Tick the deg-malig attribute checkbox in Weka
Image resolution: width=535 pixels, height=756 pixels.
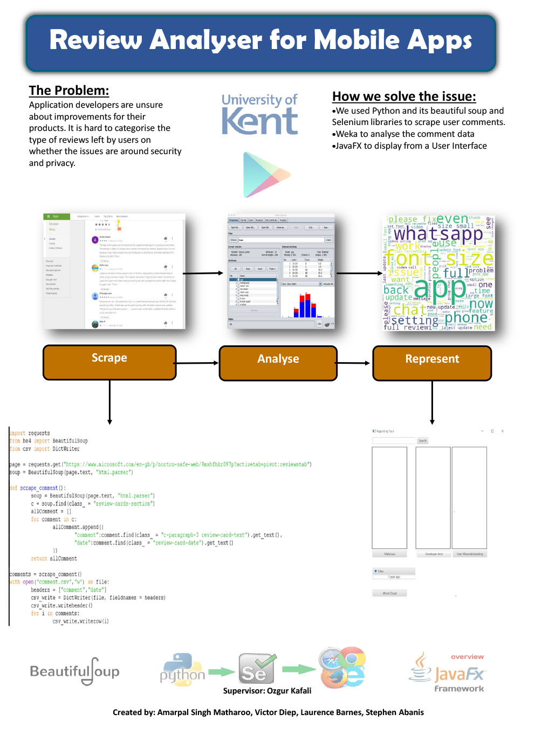click(237, 295)
